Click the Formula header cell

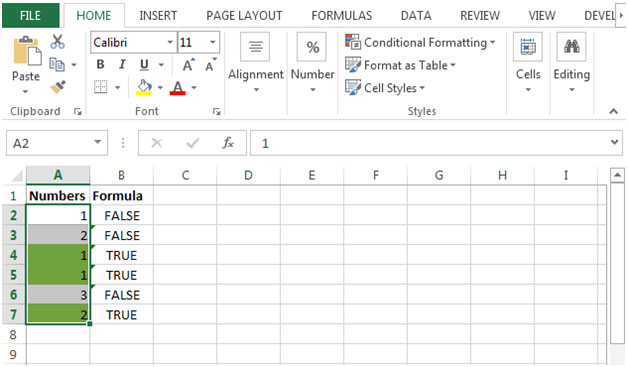122,196
